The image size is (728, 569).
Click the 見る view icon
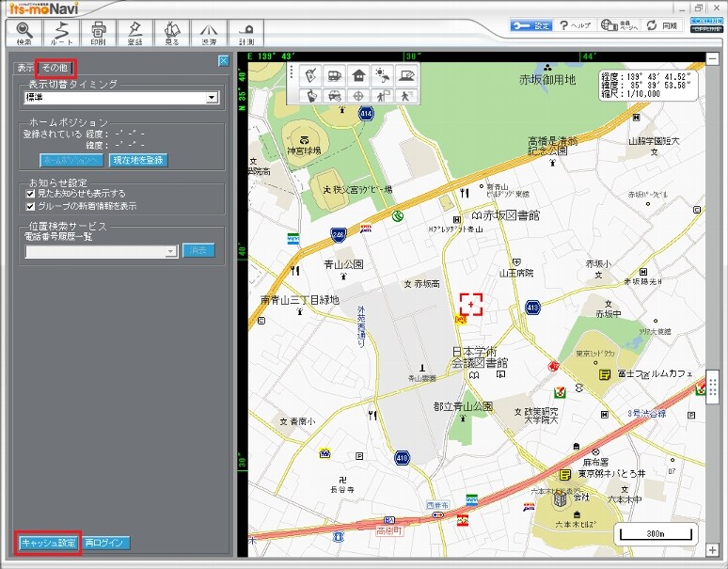(172, 33)
